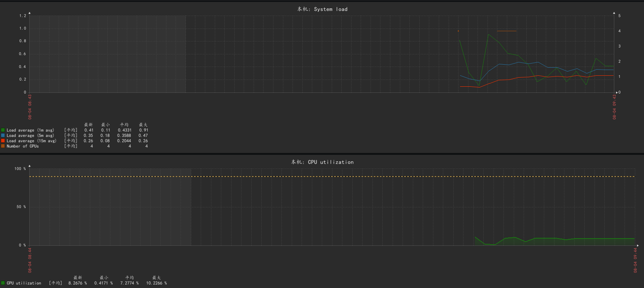Screen dimensions: 644x288
Task: Click the 100 % label on CPU graph axis
Action: click(20, 169)
